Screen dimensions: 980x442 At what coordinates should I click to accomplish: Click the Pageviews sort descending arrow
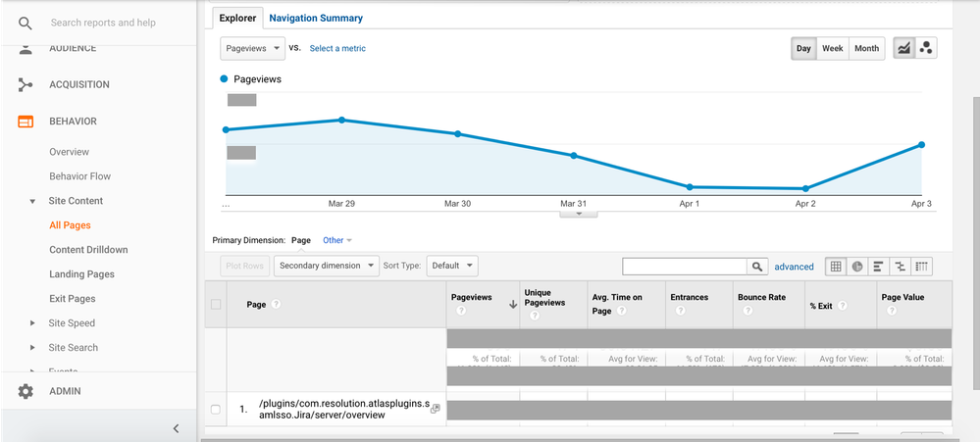pyautogui.click(x=513, y=305)
